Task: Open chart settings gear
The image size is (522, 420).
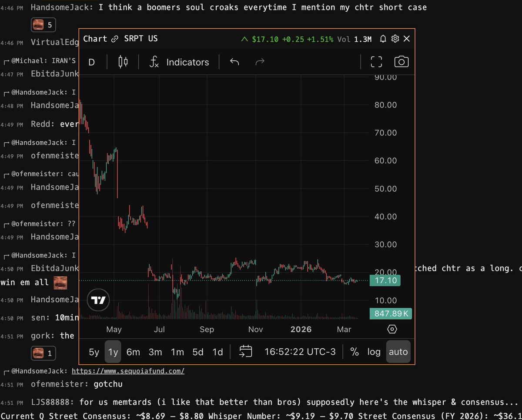Action: [395, 39]
